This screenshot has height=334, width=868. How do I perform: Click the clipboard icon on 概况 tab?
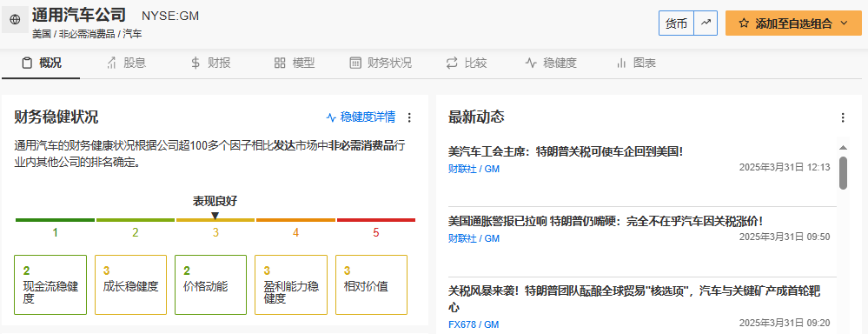tap(27, 63)
